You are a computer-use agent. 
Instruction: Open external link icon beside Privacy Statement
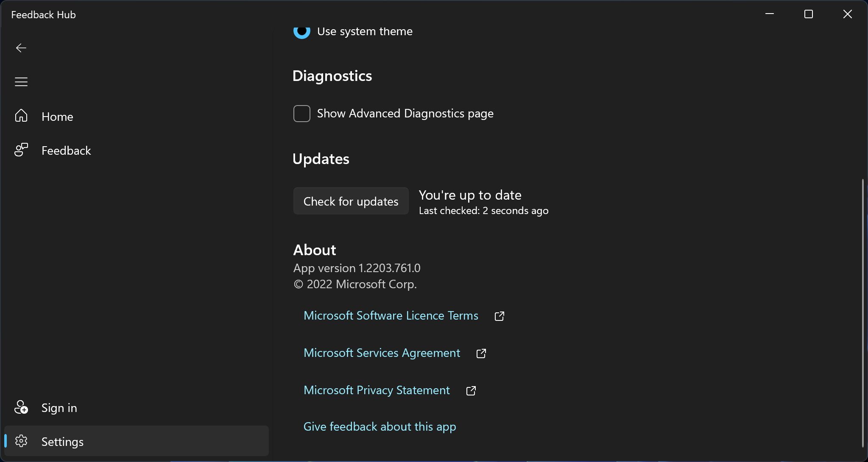pos(471,391)
